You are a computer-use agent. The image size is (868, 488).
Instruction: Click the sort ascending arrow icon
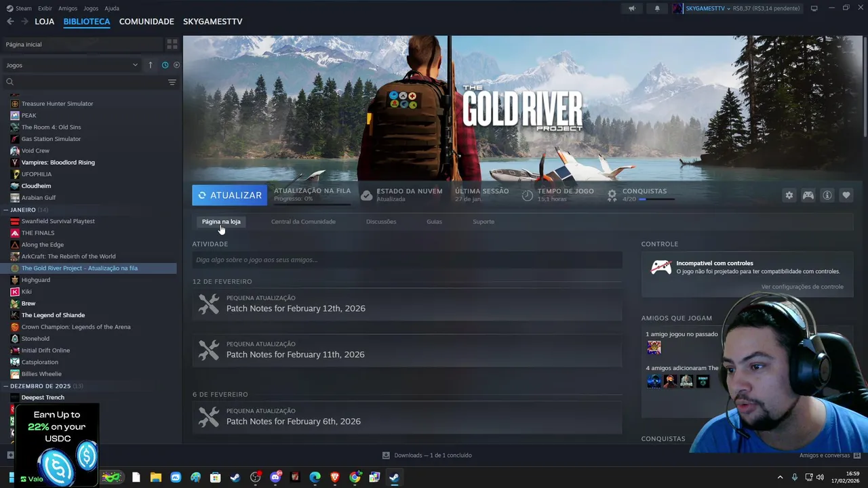[x=151, y=65]
